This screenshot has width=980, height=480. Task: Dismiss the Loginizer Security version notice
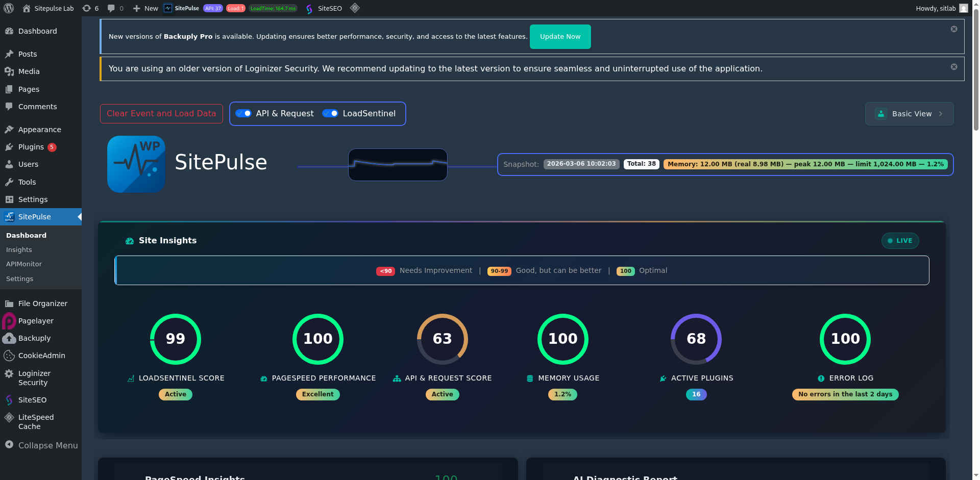tap(954, 67)
